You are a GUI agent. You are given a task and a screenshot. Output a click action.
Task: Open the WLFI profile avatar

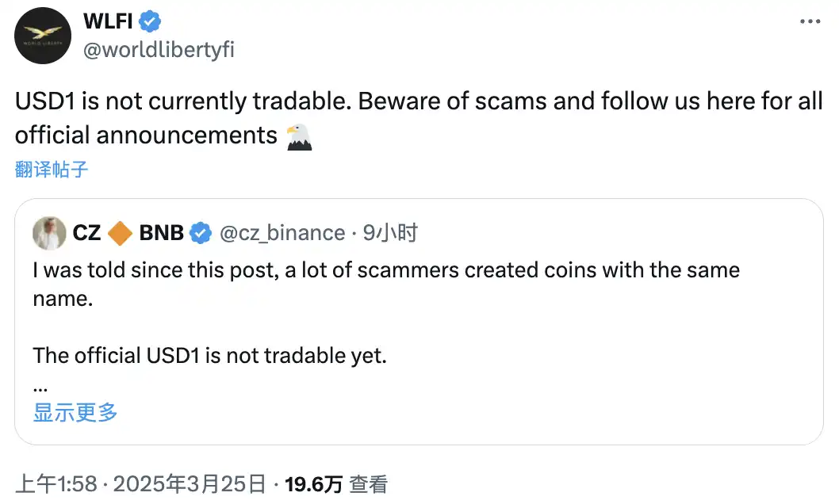(43, 36)
